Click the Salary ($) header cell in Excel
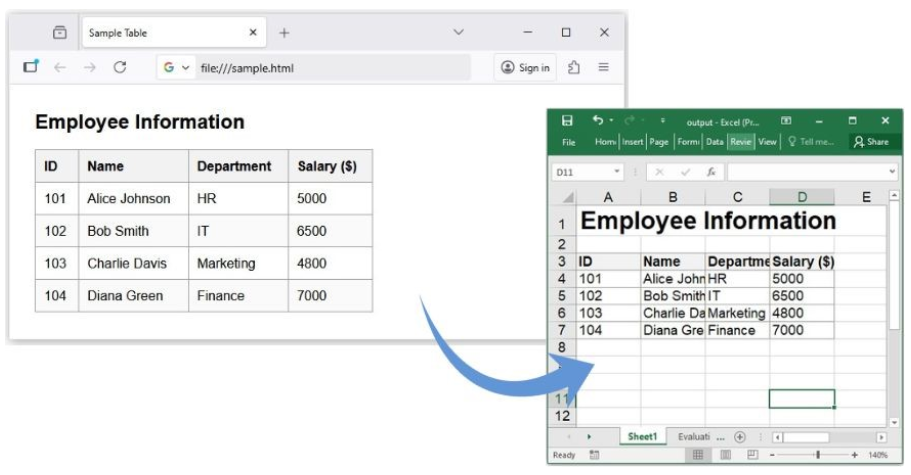911x475 pixels. click(802, 262)
